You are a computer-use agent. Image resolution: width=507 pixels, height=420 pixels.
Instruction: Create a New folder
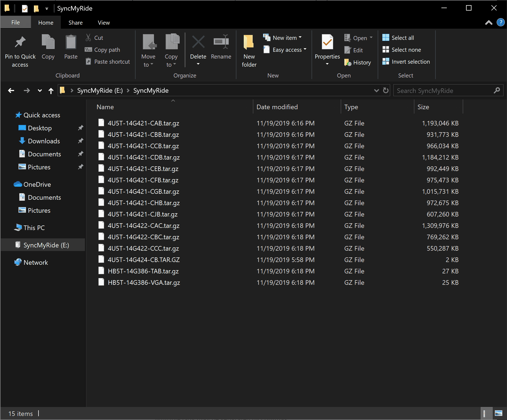[x=249, y=50]
